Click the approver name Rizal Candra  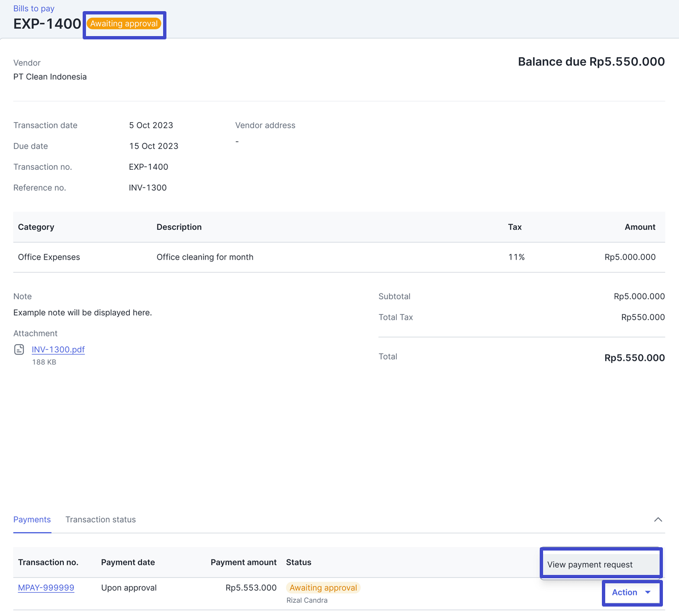pos(307,600)
